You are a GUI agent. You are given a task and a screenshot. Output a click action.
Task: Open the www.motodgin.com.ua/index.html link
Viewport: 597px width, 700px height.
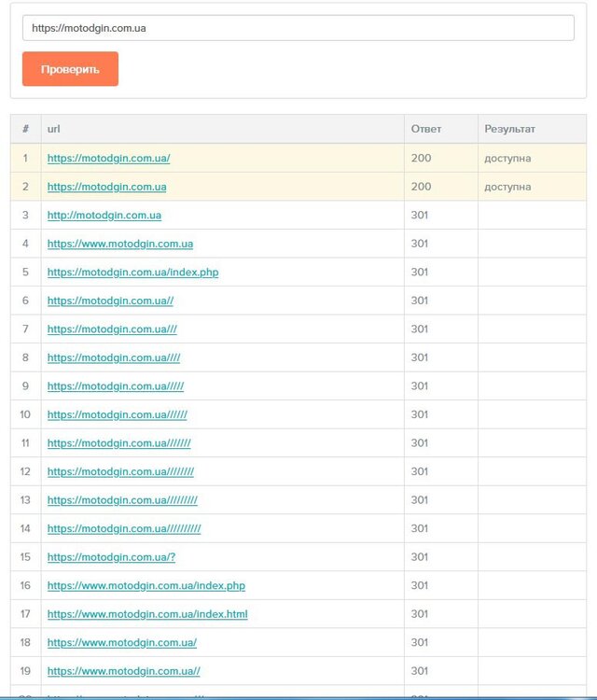(147, 614)
